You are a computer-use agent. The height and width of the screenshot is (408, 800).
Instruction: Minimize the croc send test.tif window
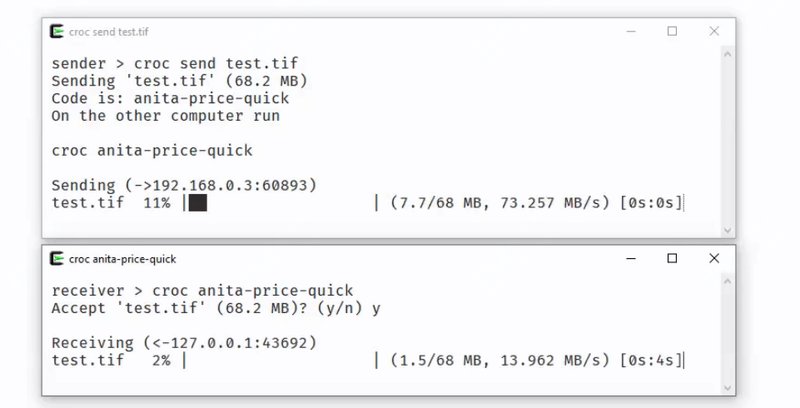(x=628, y=31)
